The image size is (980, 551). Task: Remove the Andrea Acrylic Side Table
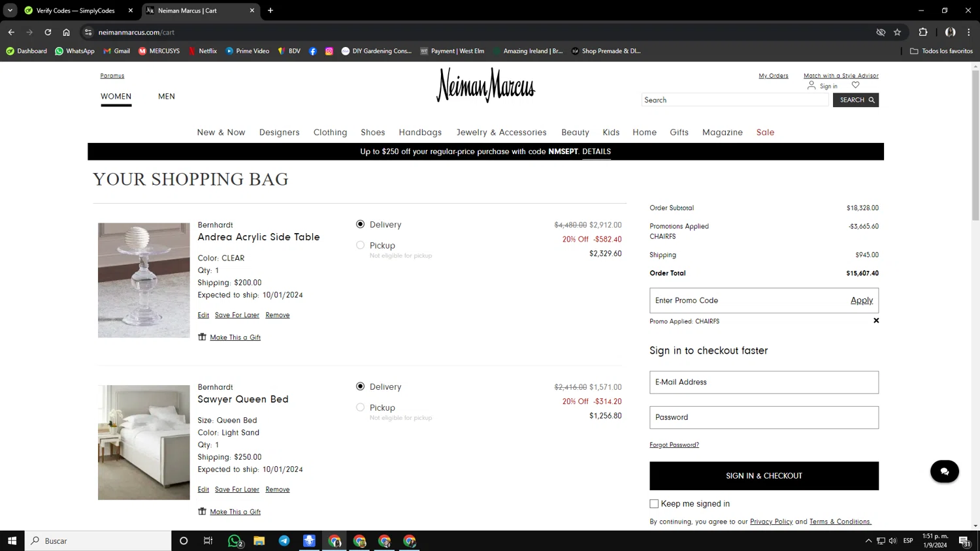(x=277, y=315)
